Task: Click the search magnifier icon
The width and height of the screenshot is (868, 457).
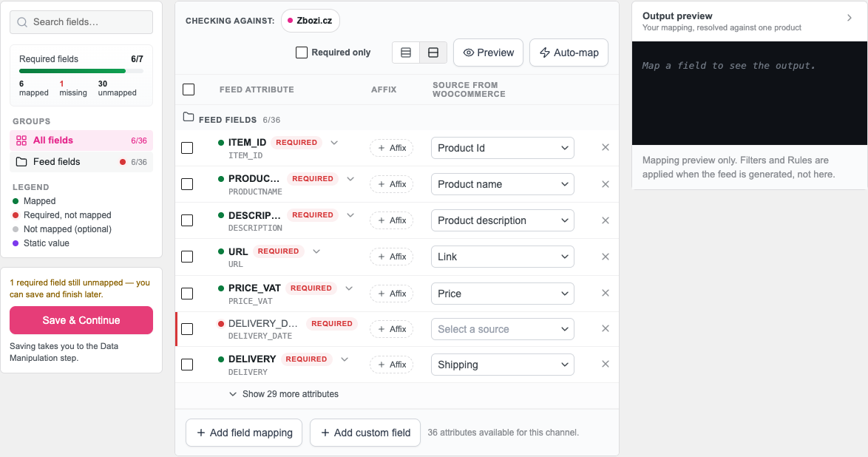Action: click(22, 22)
